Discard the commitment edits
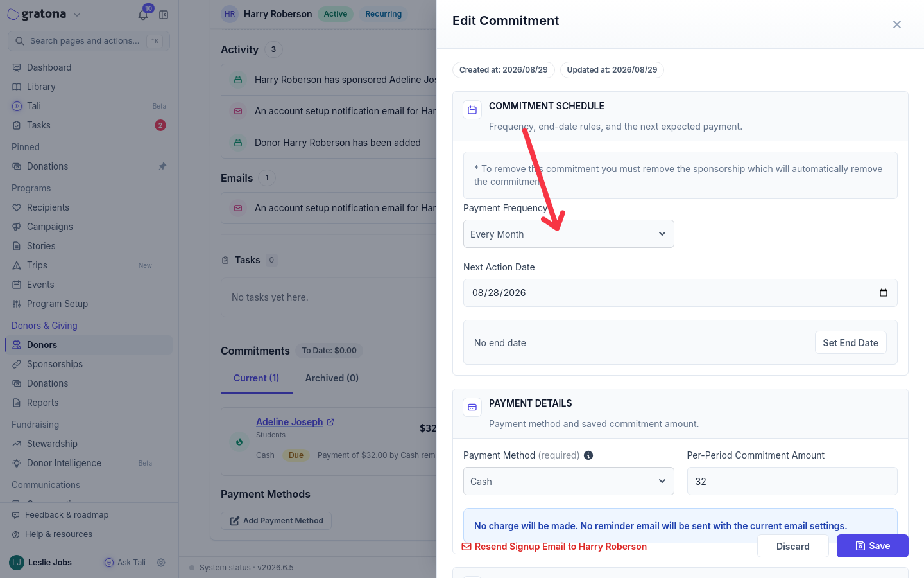Viewport: 924px width, 578px height. tap(792, 546)
